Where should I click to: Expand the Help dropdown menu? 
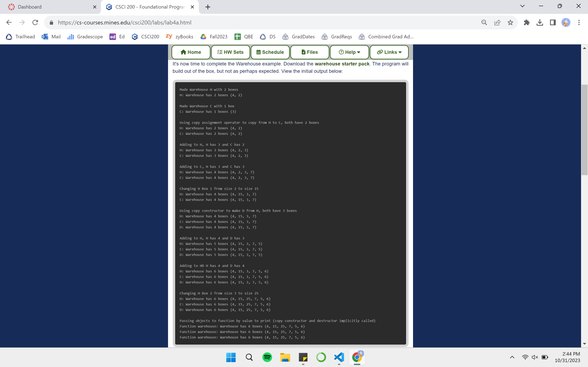coord(349,52)
